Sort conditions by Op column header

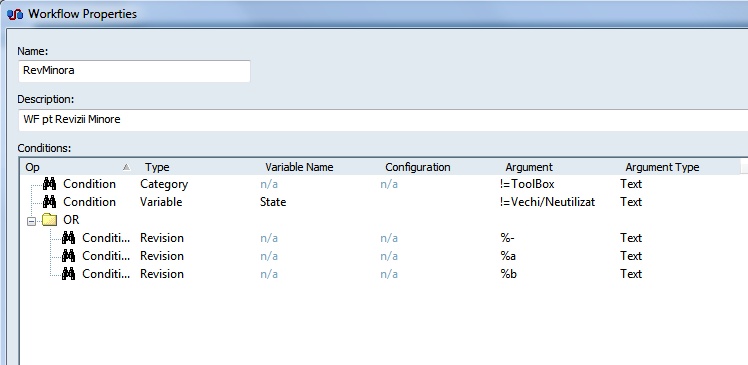pyautogui.click(x=79, y=167)
